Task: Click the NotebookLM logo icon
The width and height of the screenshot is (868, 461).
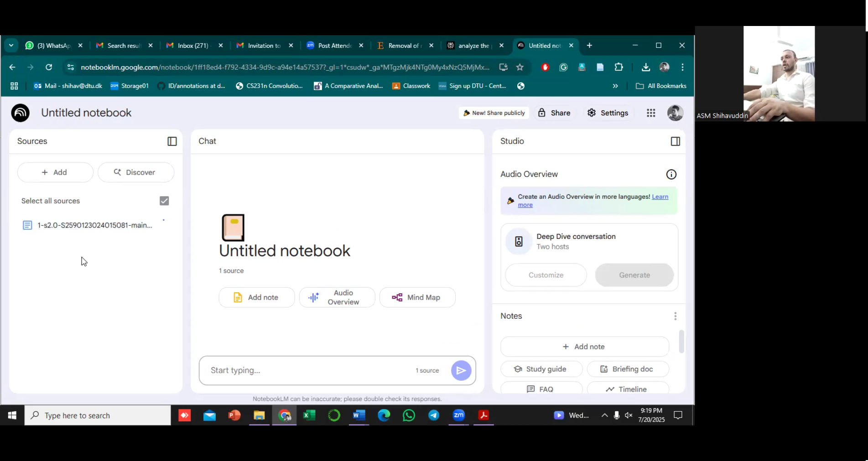Action: pos(21,113)
